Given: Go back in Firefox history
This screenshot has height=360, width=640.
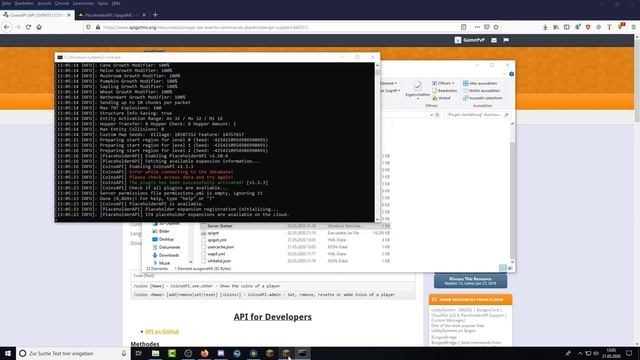Looking at the screenshot, I should (7, 27).
